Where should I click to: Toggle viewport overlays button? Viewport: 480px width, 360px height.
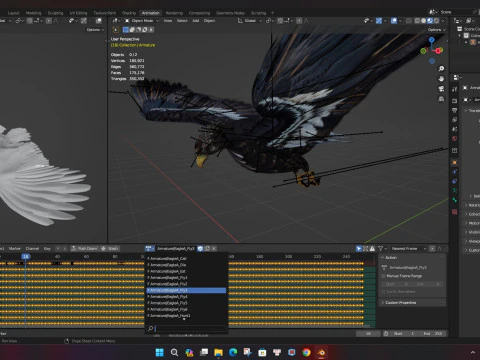(x=394, y=21)
